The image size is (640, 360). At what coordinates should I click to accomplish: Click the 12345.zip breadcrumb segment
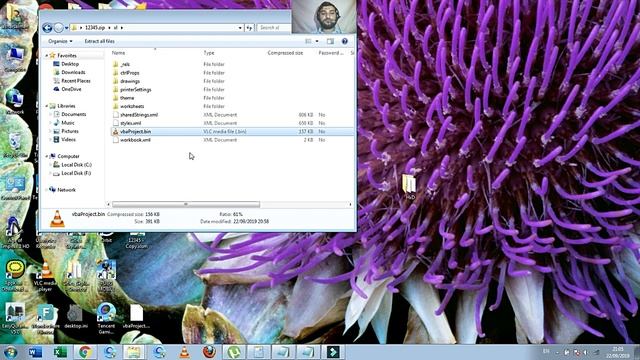pyautogui.click(x=95, y=28)
